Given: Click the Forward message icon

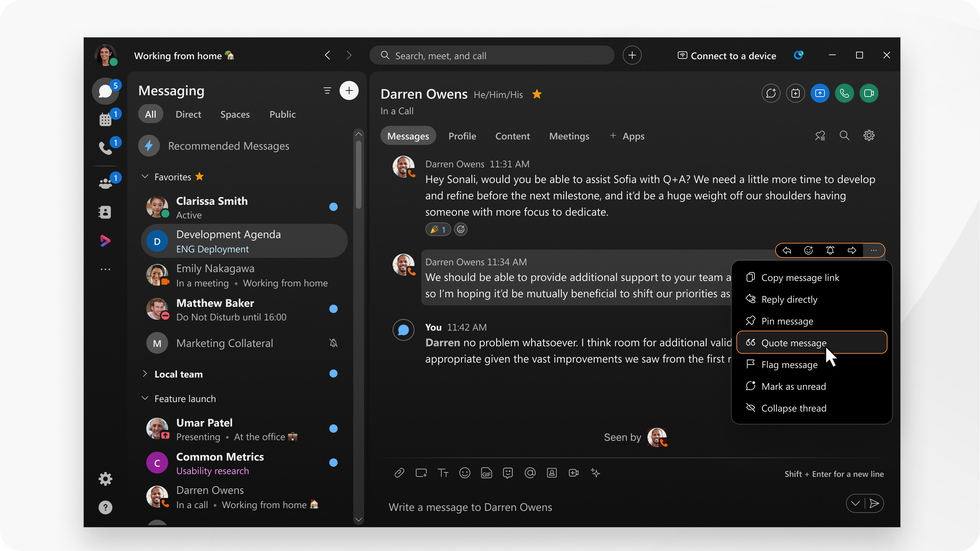Looking at the screenshot, I should (851, 250).
